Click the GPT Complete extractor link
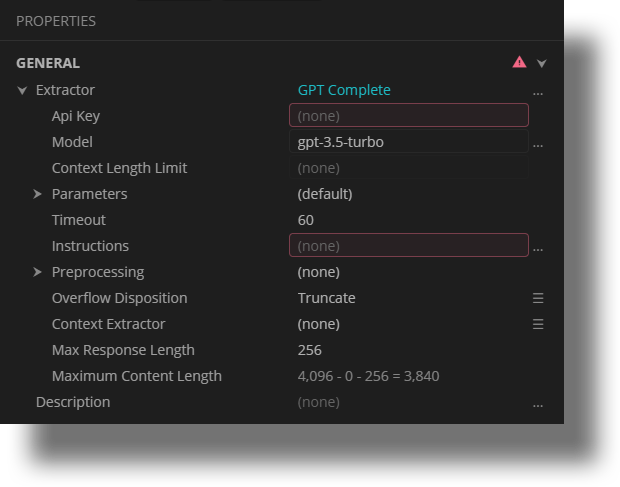This screenshot has height=487, width=620. (x=344, y=90)
